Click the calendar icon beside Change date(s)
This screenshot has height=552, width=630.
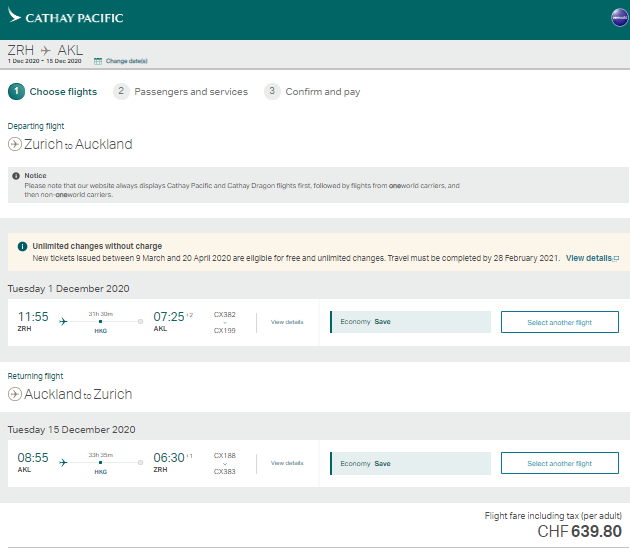(98, 61)
